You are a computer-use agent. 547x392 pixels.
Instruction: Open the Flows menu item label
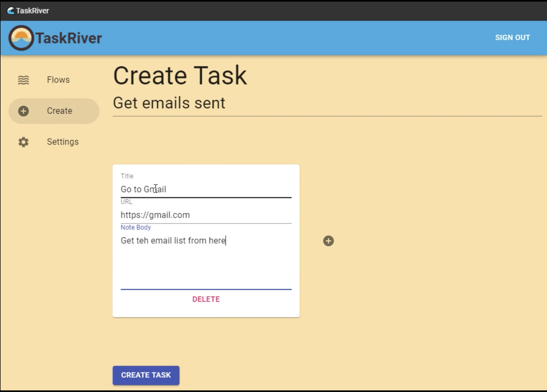[x=58, y=80]
